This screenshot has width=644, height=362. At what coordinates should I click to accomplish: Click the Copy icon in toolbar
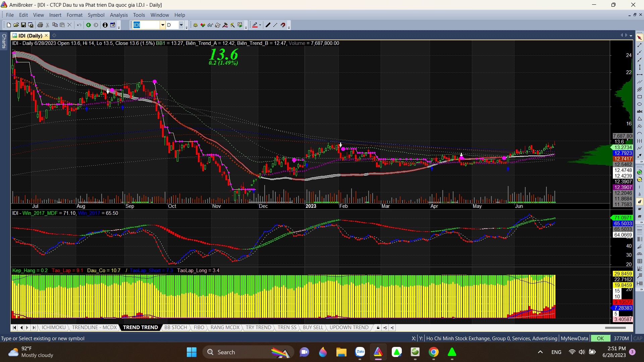coord(55,25)
